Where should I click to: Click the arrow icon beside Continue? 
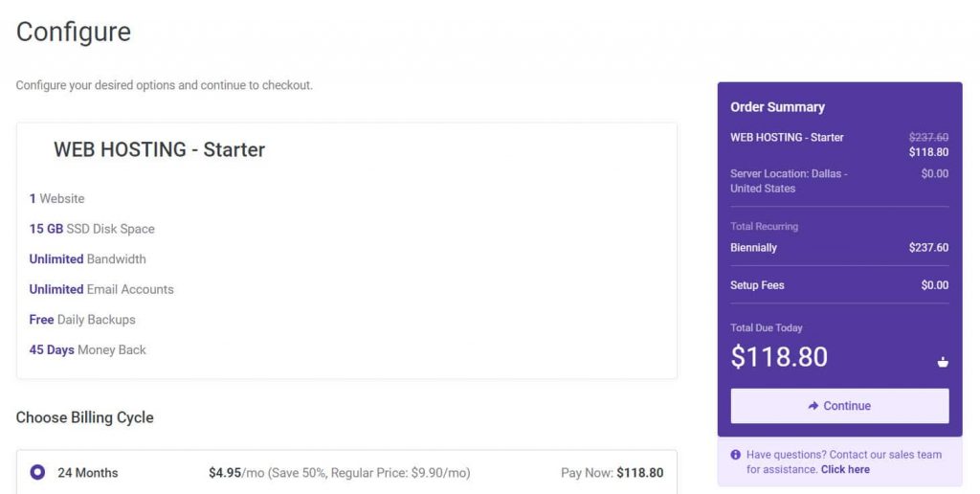tap(813, 406)
